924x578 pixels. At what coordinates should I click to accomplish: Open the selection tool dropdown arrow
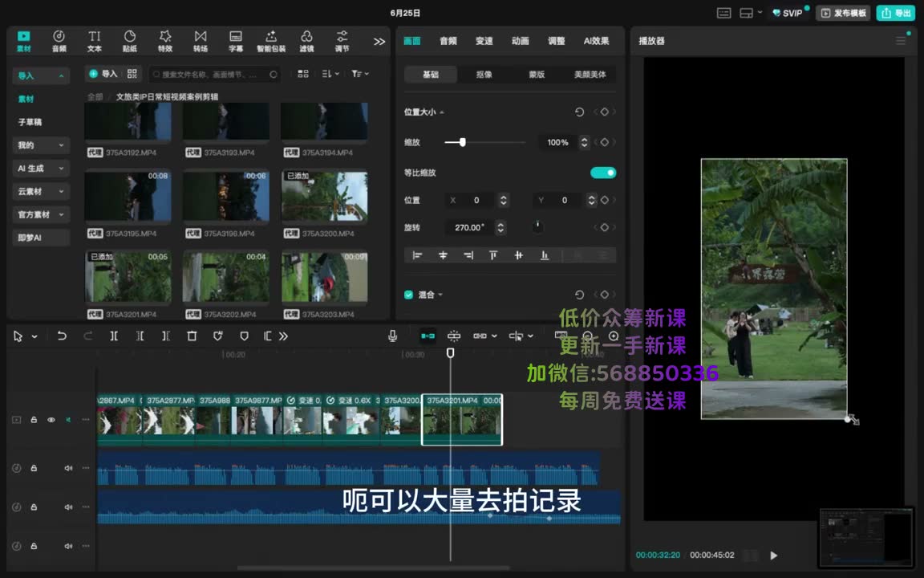tap(34, 336)
